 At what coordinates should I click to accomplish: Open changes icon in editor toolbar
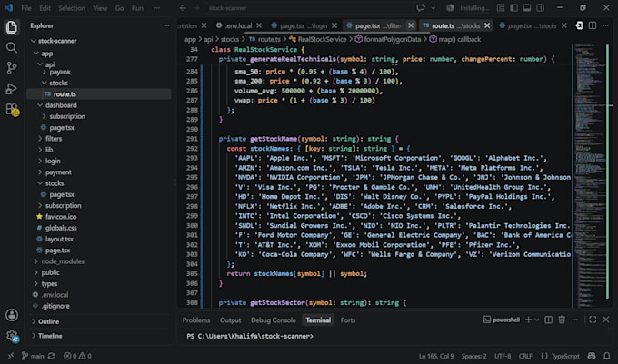[x=579, y=25]
